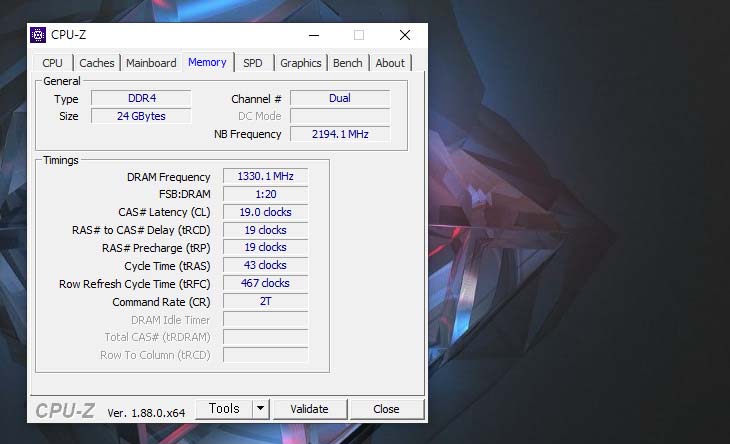This screenshot has width=730, height=444.
Task: Select the DDR4 memory type value
Action: 141,98
